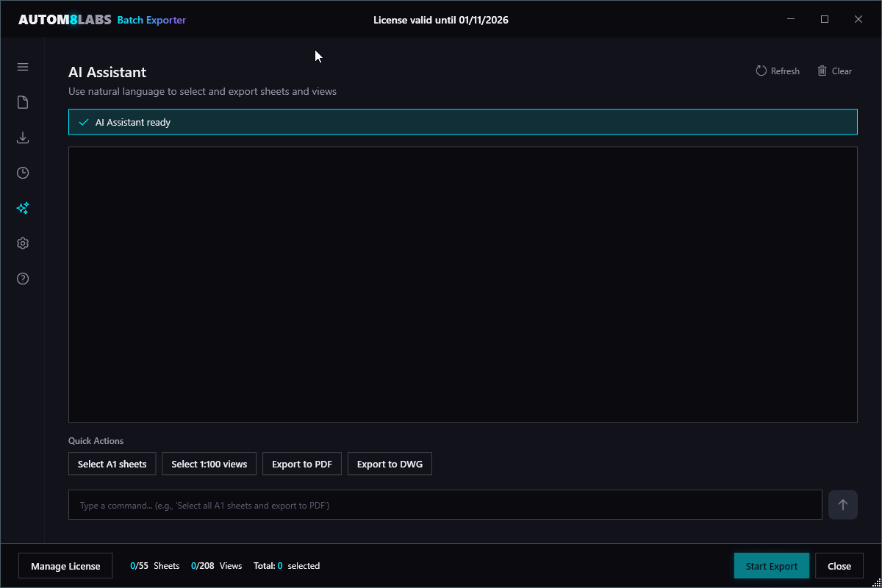Open the Export downloads panel from the sidebar

tap(22, 137)
